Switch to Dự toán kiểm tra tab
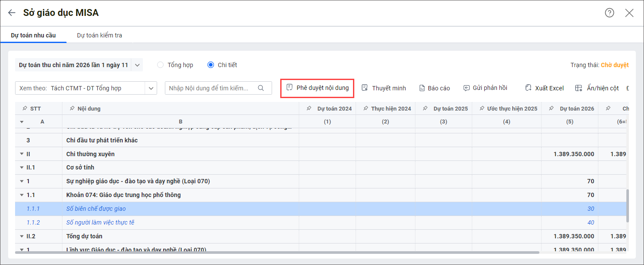The height and width of the screenshot is (265, 644). [99, 35]
